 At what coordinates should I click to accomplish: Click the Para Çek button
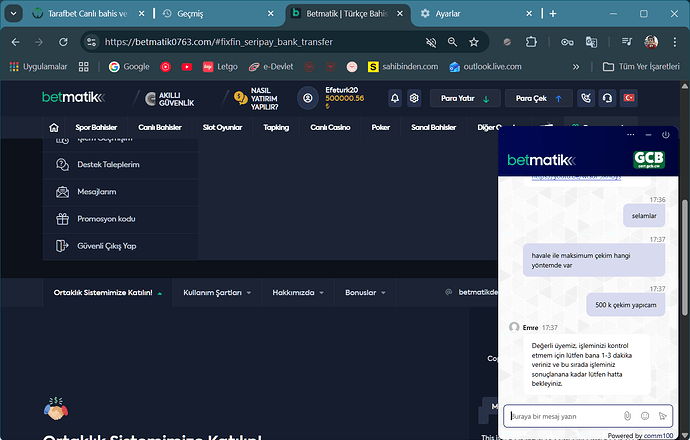(539, 98)
